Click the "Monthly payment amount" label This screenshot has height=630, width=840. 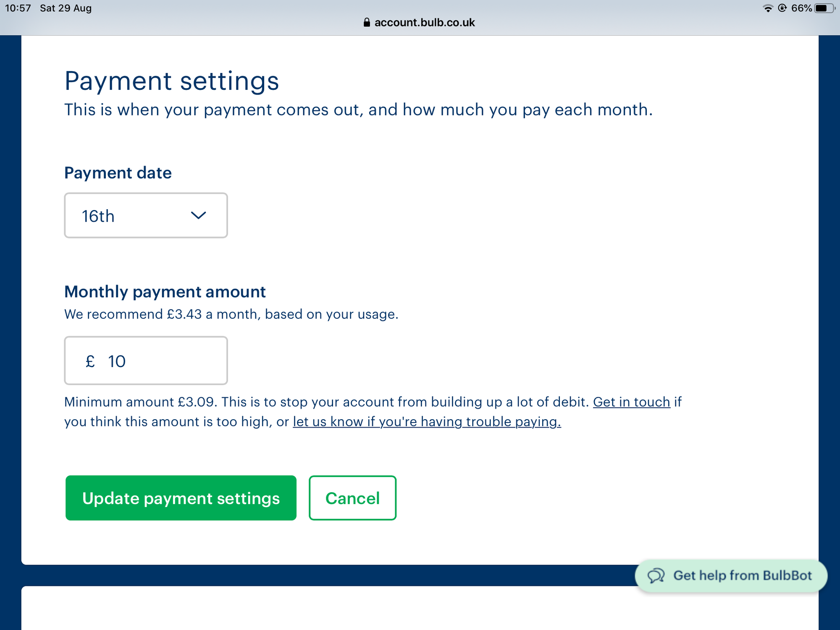coord(165,291)
